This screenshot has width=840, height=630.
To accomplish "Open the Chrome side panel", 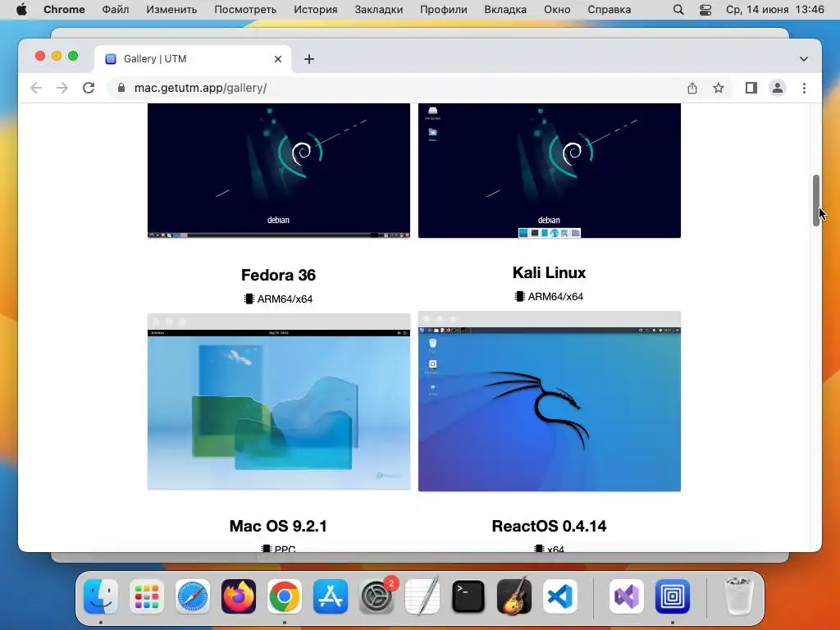I will tap(751, 88).
